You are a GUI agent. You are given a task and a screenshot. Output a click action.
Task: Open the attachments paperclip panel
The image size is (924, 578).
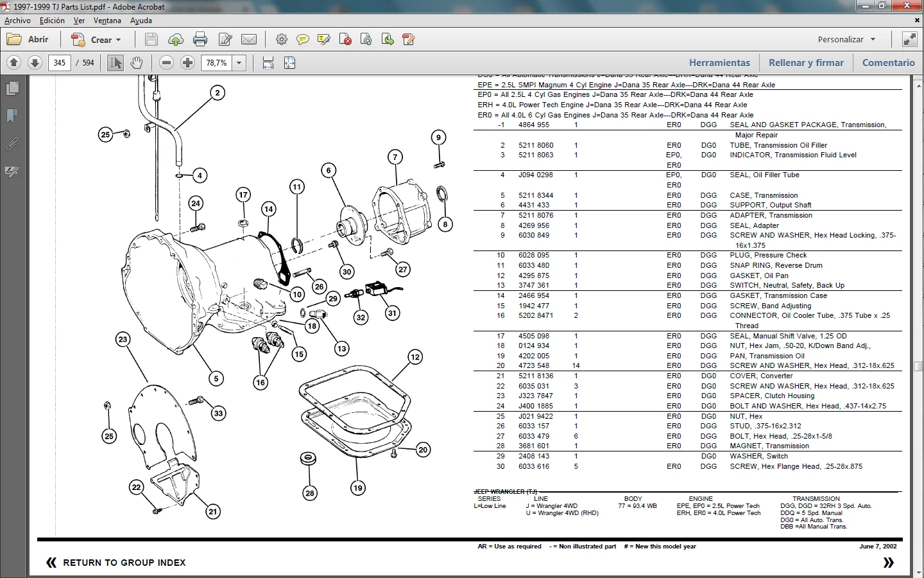coord(12,144)
